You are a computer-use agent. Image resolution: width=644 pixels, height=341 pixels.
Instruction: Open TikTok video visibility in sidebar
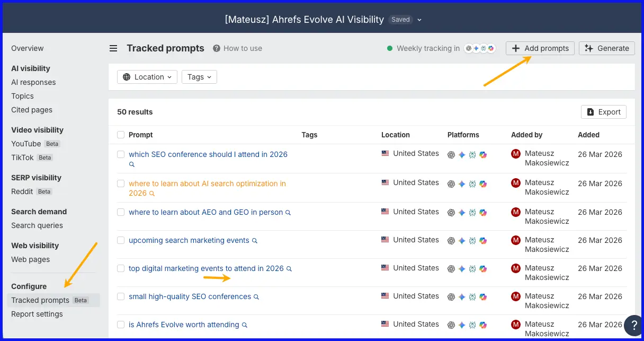point(22,158)
